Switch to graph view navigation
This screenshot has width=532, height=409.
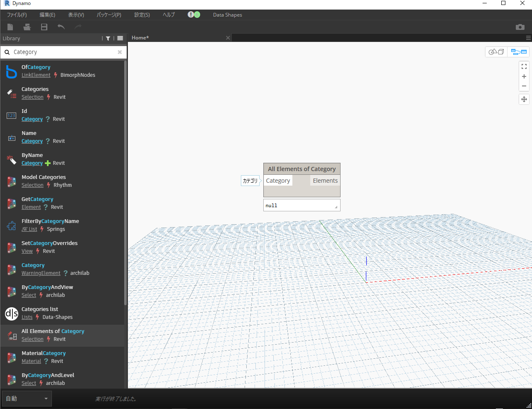coord(519,52)
